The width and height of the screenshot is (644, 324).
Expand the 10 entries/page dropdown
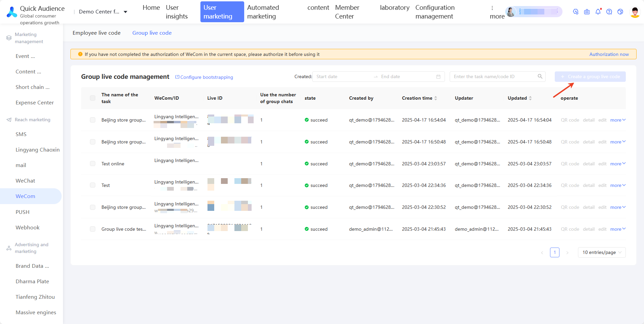pos(602,252)
